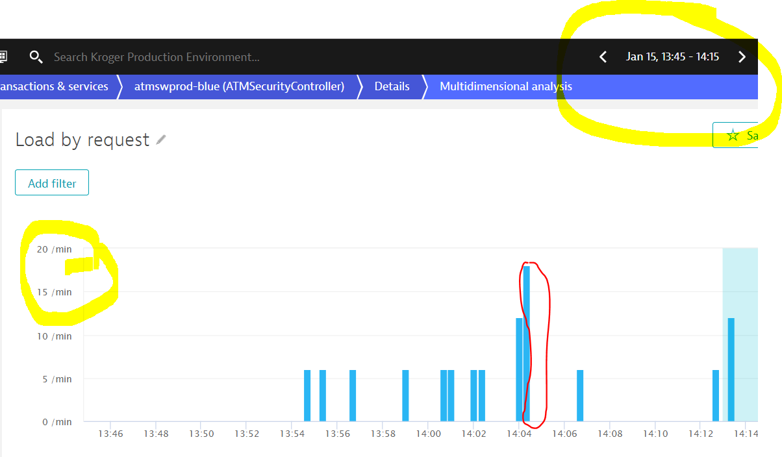Click the search magnifier icon
This screenshot has width=782, height=457.
(35, 57)
